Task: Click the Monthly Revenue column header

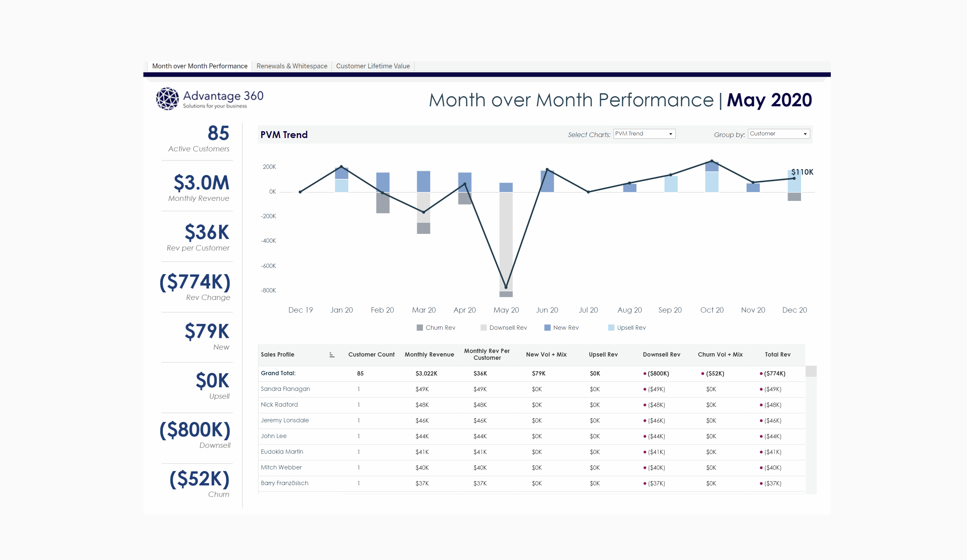Action: coord(429,354)
